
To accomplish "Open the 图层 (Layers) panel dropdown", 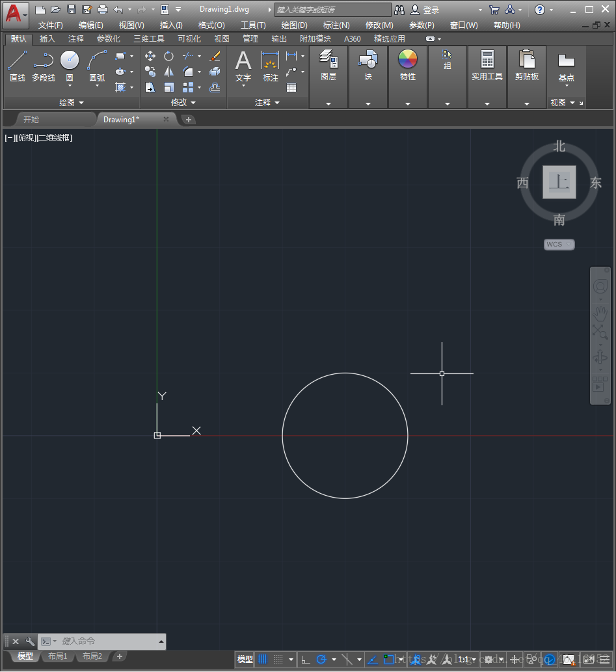I will pos(328,103).
